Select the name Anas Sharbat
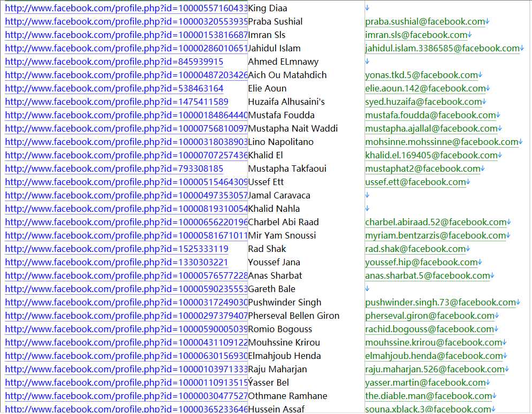 pos(275,275)
